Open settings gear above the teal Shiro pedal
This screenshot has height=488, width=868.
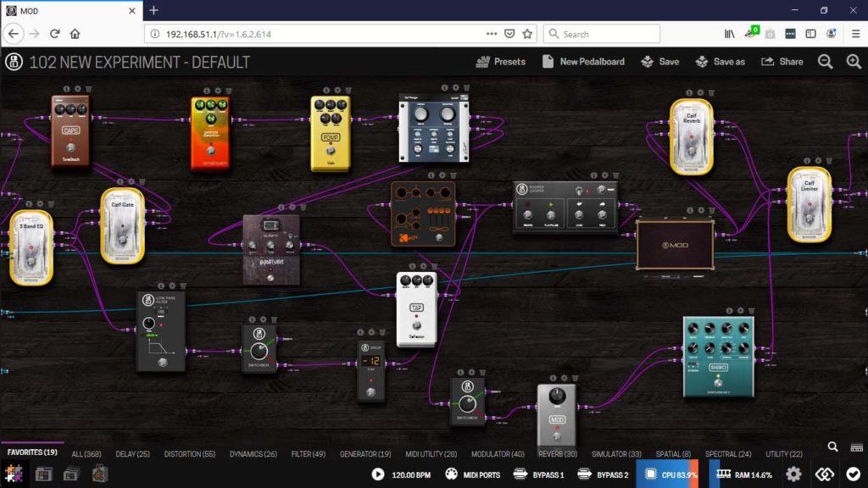[740, 311]
